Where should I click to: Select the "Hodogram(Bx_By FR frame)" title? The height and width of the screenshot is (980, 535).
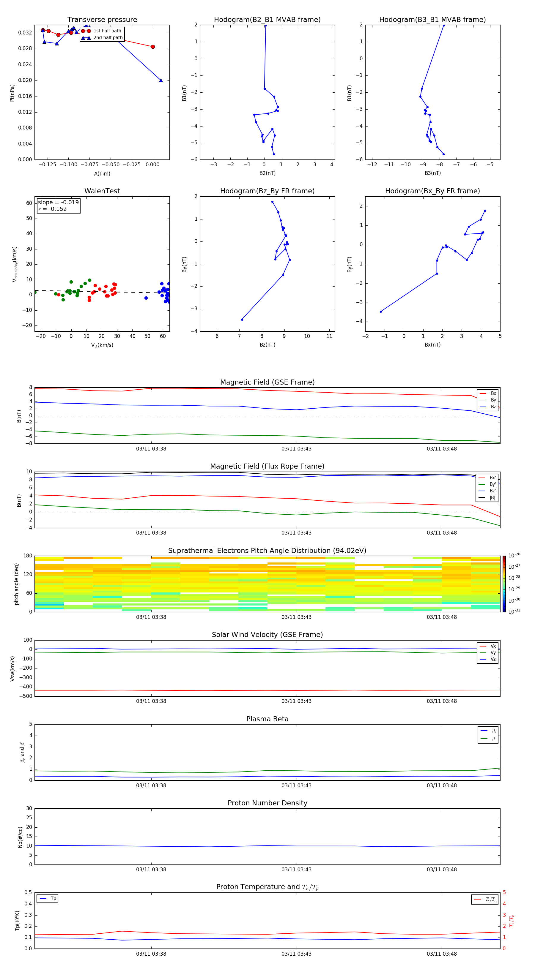pos(432,191)
